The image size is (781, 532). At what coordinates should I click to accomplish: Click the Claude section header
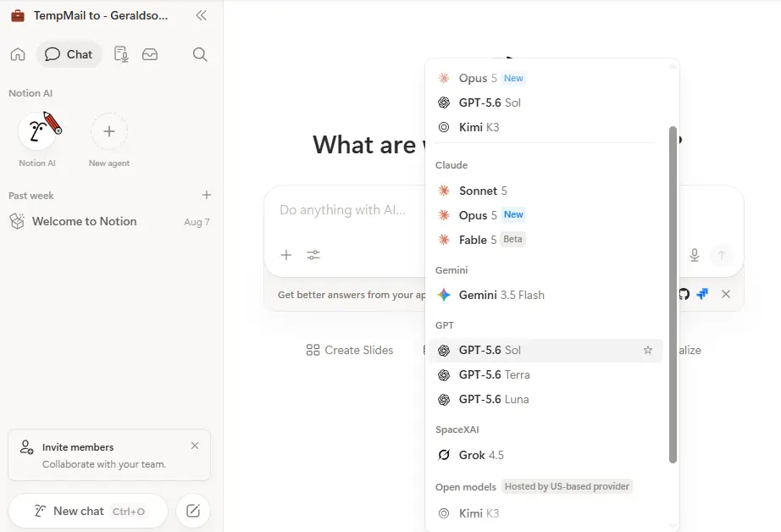(x=451, y=165)
